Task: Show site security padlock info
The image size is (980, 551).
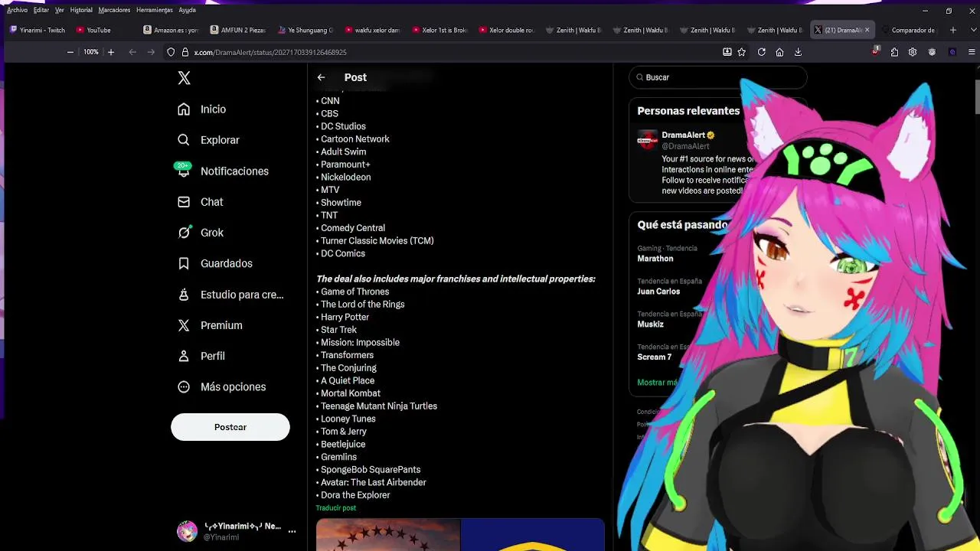Action: point(185,52)
